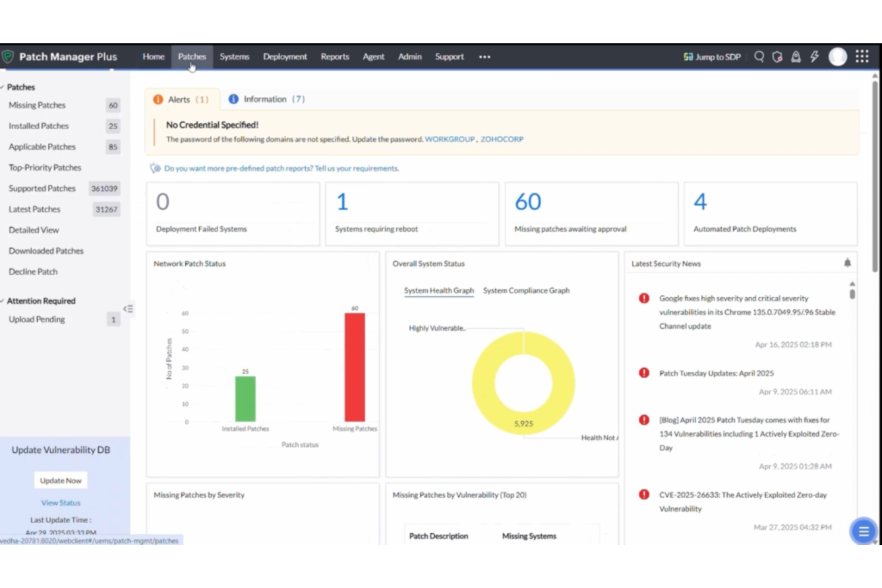Switch to the Information (7) tab

[267, 99]
